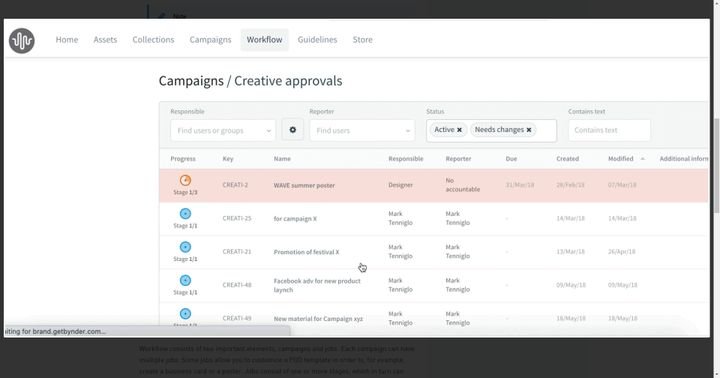This screenshot has width=720, height=378.
Task: Open the Reporter find users dropdown
Action: tap(362, 130)
